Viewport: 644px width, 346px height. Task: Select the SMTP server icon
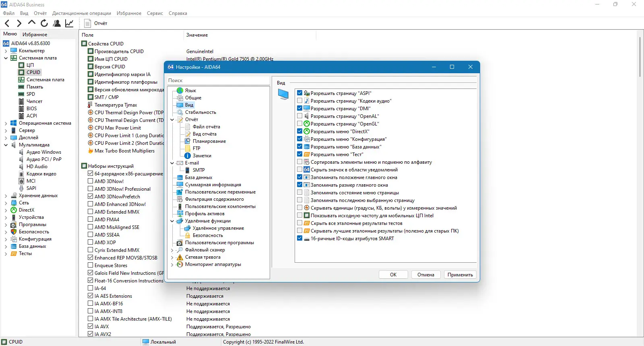click(x=188, y=170)
